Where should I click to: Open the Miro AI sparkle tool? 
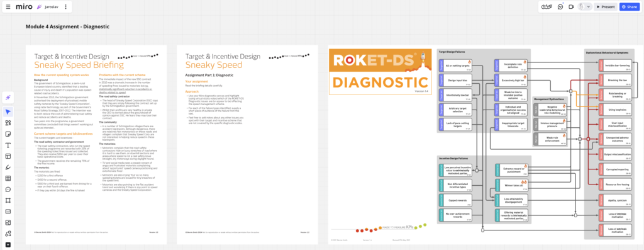coord(8,98)
